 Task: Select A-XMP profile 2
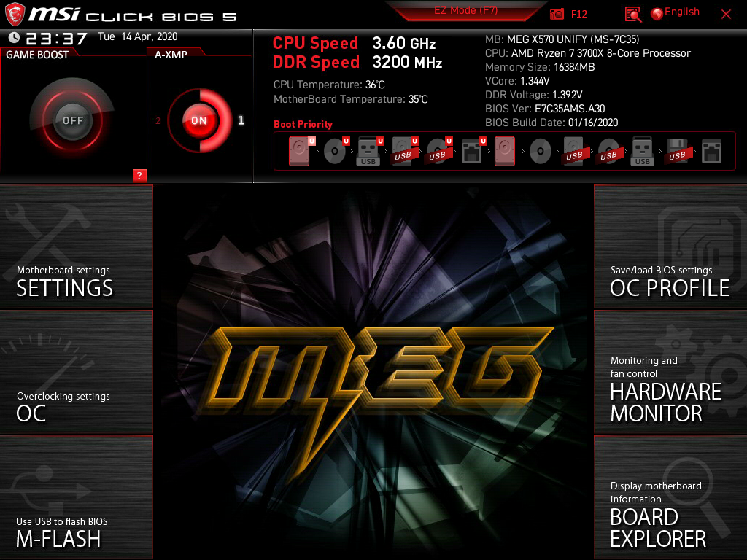pos(158,121)
